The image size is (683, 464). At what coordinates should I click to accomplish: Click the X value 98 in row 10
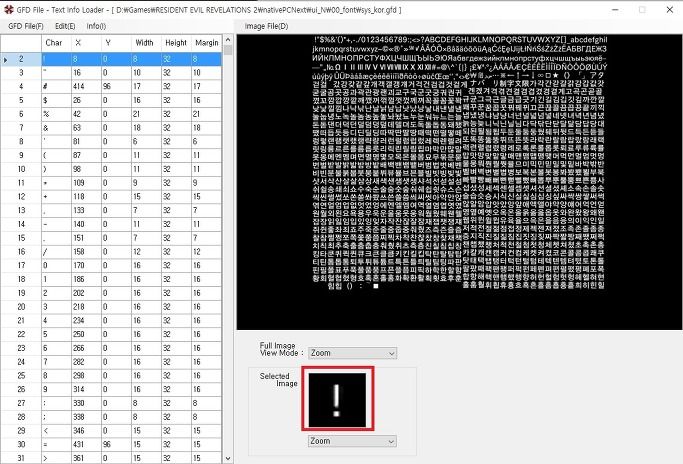point(86,169)
